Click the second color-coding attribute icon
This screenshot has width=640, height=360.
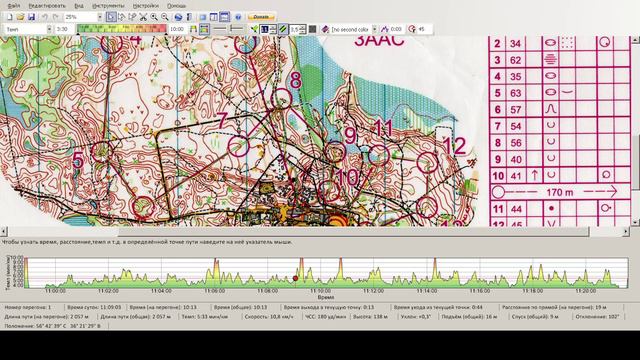(325, 29)
